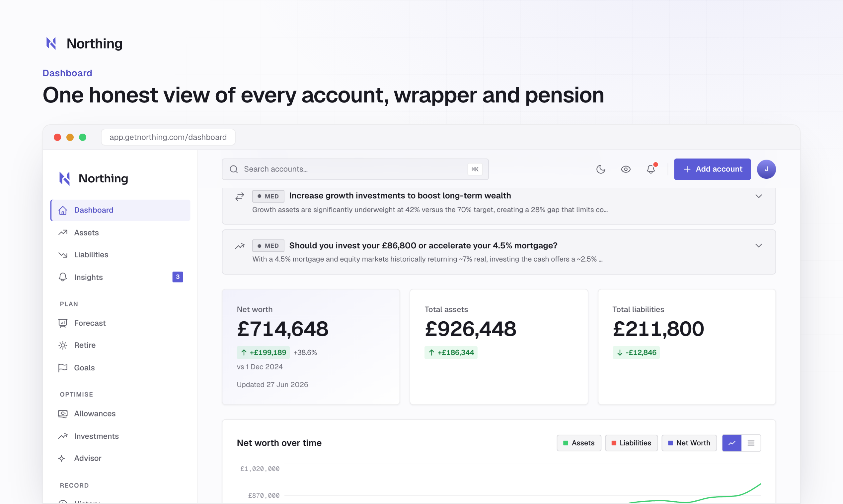Click the Northing logo in the page header
The image size is (843, 504).
pos(84,43)
